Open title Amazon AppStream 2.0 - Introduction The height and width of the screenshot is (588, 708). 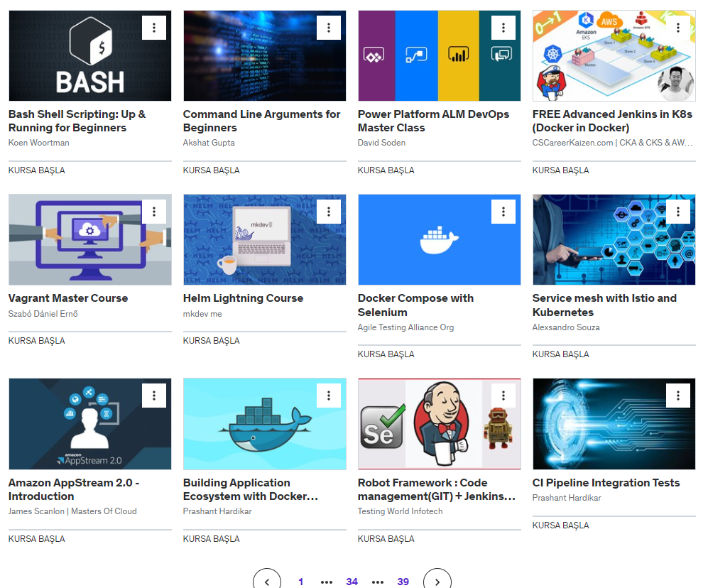[x=74, y=489]
